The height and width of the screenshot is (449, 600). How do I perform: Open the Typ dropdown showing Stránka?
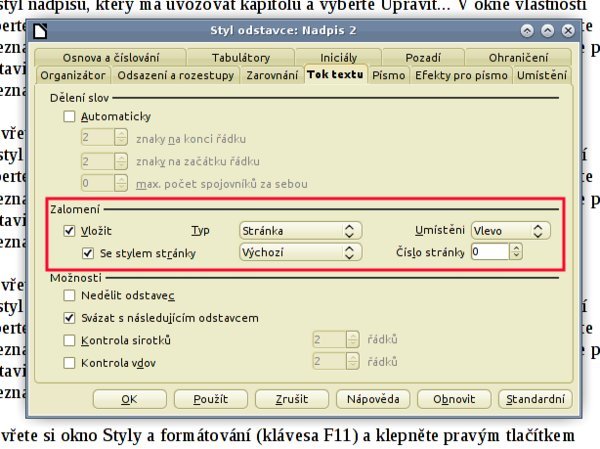[x=300, y=231]
